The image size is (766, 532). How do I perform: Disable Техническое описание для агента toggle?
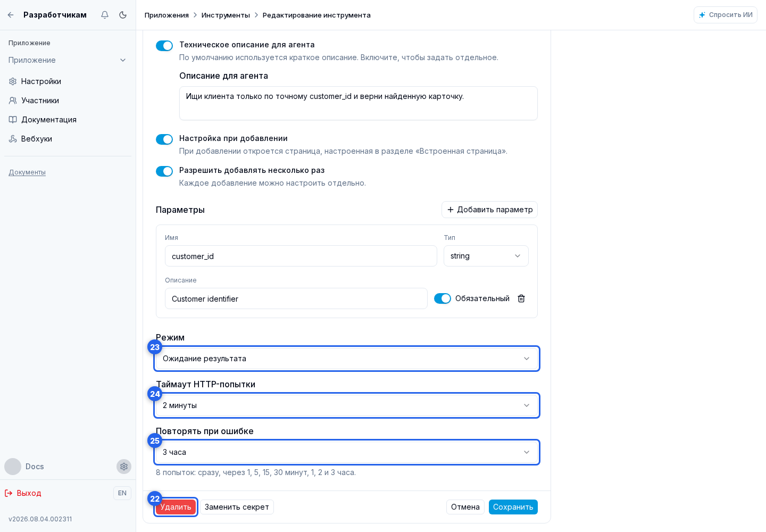[164, 46]
